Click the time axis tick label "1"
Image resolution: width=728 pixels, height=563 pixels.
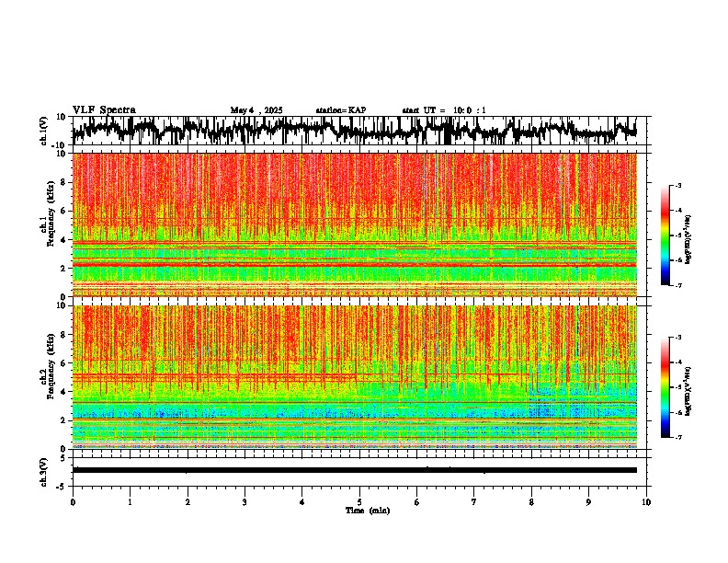130,502
